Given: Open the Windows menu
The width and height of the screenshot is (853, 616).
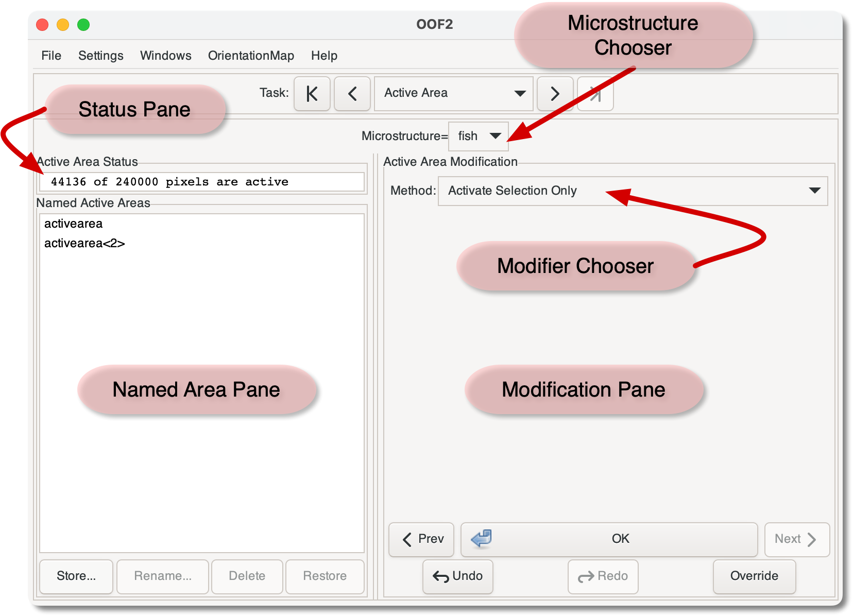Looking at the screenshot, I should (165, 56).
